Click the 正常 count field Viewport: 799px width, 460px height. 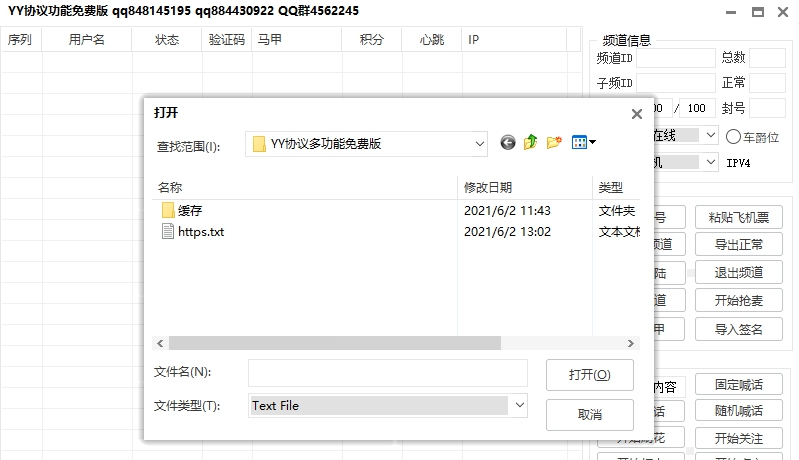click(x=767, y=83)
